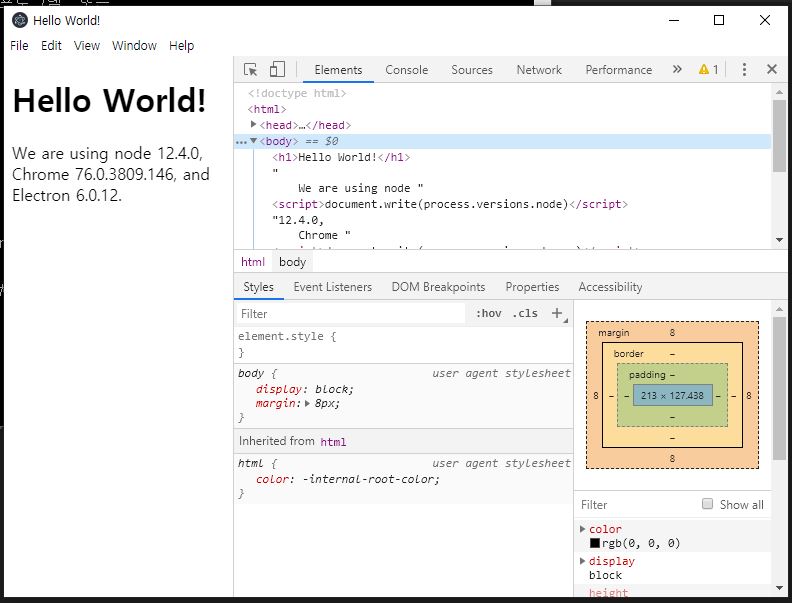Switch to the Network tab
Screen dimensions: 792x603
pyautogui.click(x=539, y=70)
